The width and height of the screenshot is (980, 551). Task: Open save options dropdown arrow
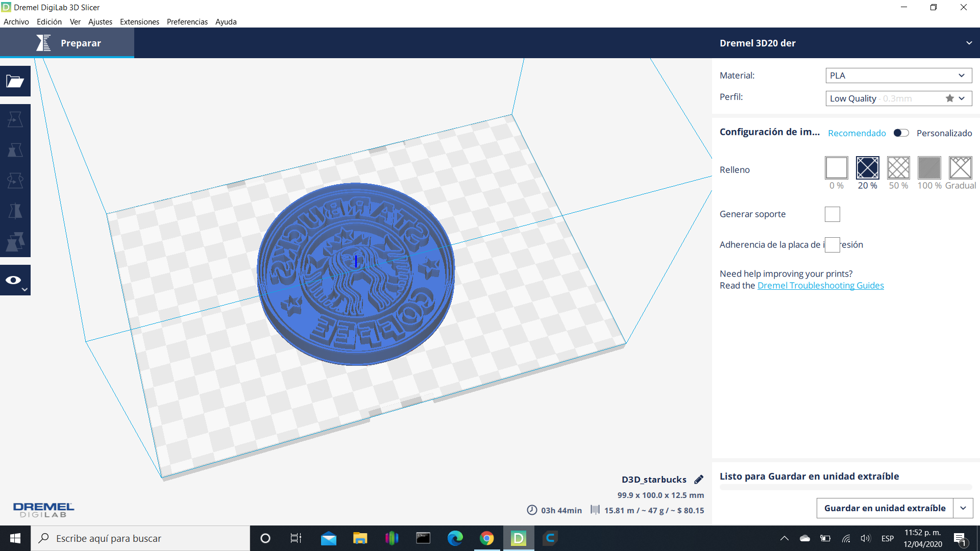point(963,508)
